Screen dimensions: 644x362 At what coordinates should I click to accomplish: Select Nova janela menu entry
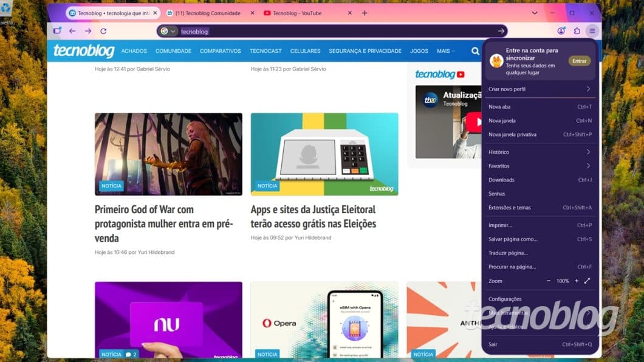(x=540, y=121)
